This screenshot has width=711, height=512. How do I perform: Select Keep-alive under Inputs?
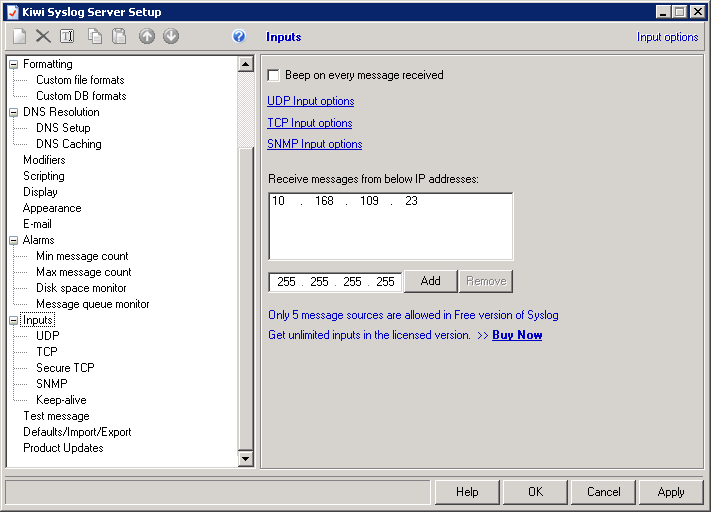click(x=61, y=400)
